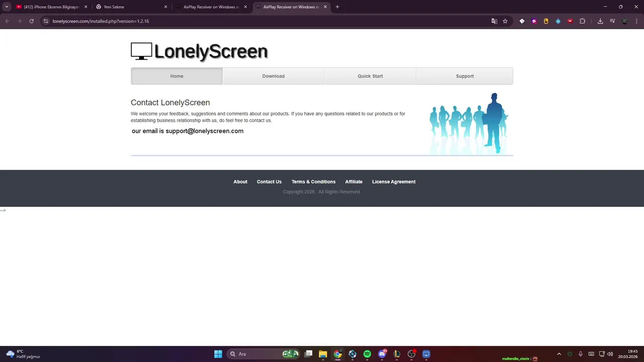The width and height of the screenshot is (644, 362).
Task: Reload the current page
Action: [31, 21]
